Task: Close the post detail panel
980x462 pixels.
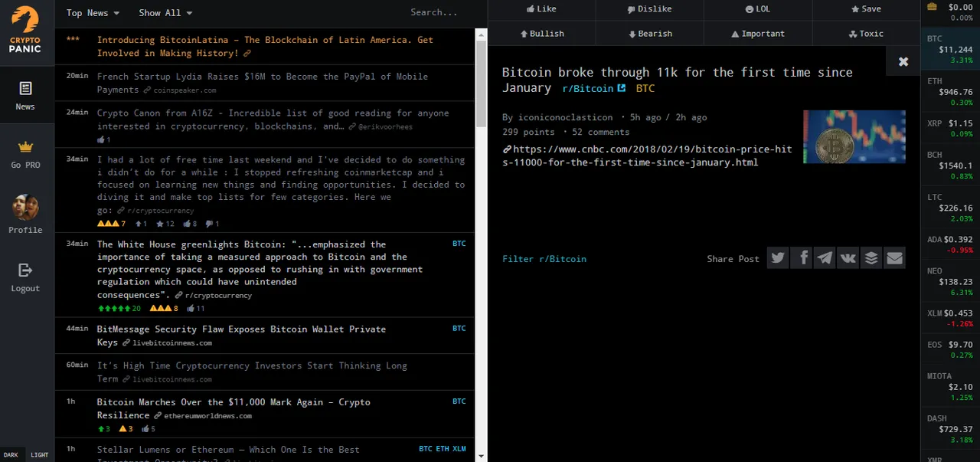Action: pos(903,61)
